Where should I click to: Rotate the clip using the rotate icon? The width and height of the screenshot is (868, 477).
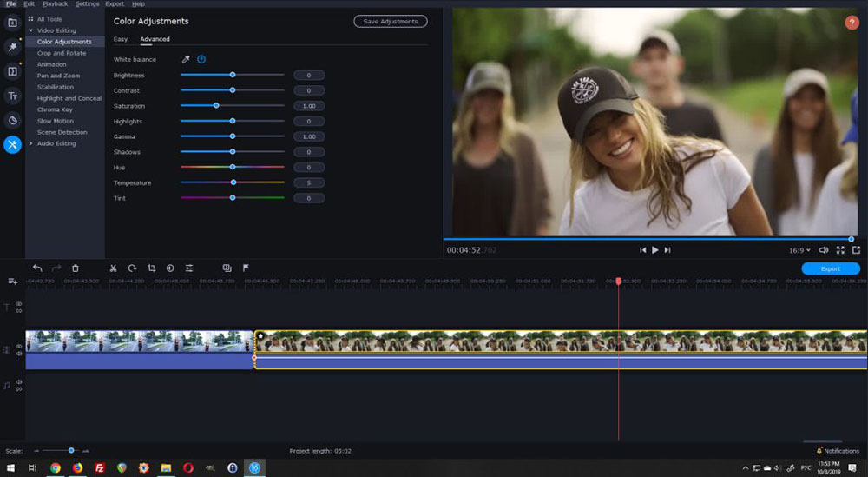[132, 268]
